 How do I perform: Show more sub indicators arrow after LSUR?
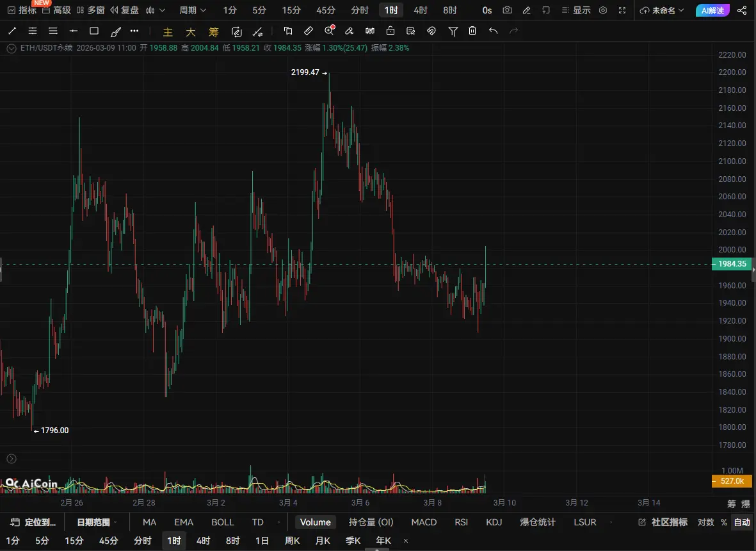click(x=611, y=522)
